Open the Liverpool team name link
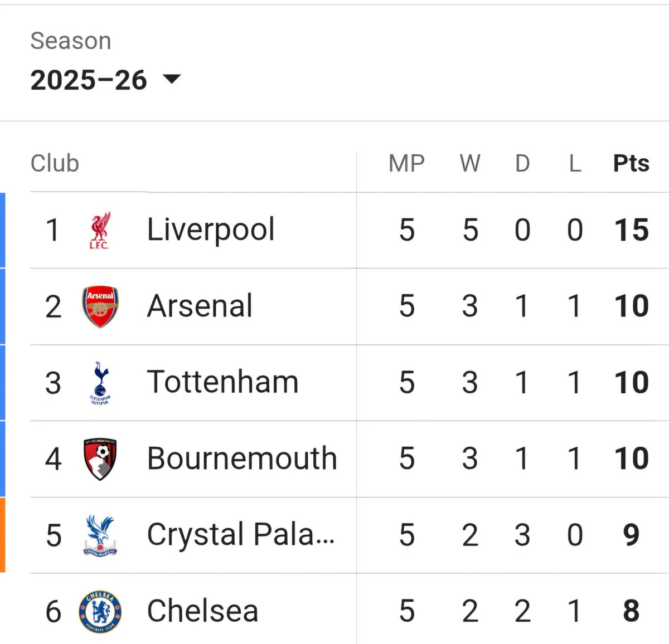Viewport: 669px width, 644px height. pyautogui.click(x=211, y=230)
